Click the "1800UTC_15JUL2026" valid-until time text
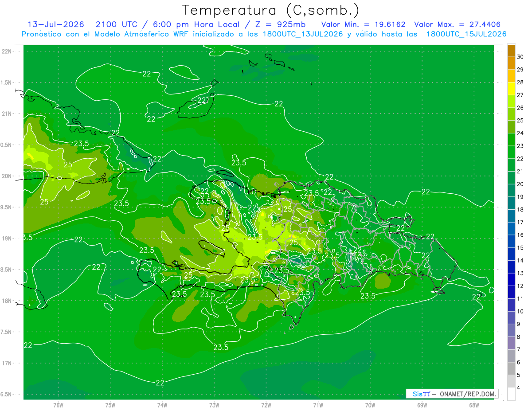Screen dimensions: 532x411 click(x=466, y=34)
